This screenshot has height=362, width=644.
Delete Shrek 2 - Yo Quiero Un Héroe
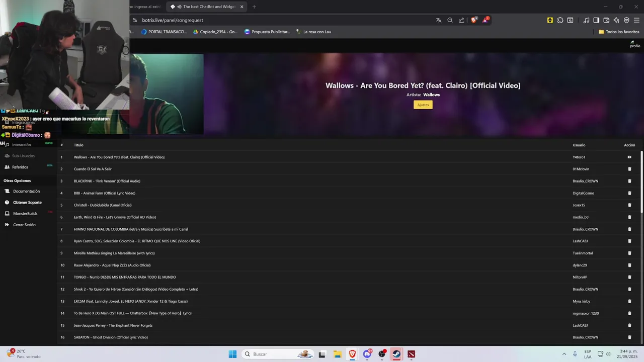[x=629, y=289]
